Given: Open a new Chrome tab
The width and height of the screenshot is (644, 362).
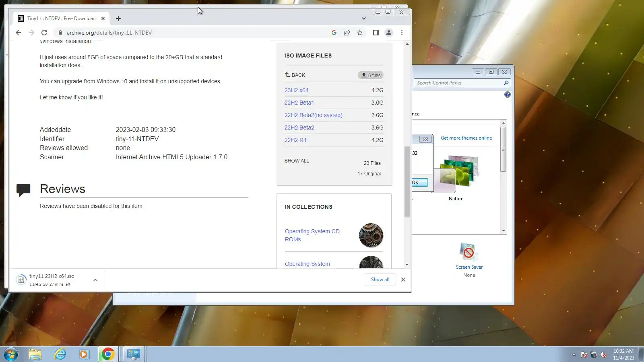Looking at the screenshot, I should tap(118, 19).
